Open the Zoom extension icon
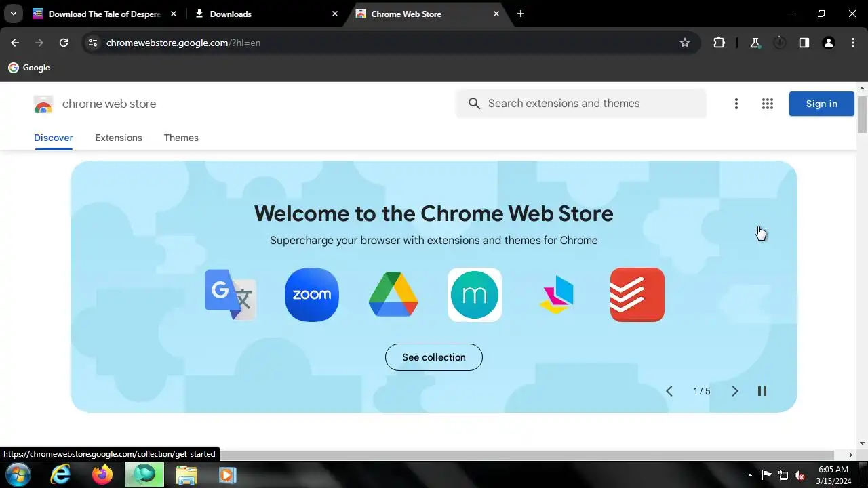 [312, 295]
